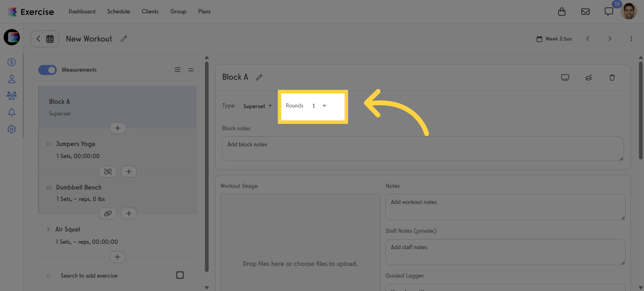Switch to compact list view icon
The width and height of the screenshot is (644, 291).
(x=191, y=70)
